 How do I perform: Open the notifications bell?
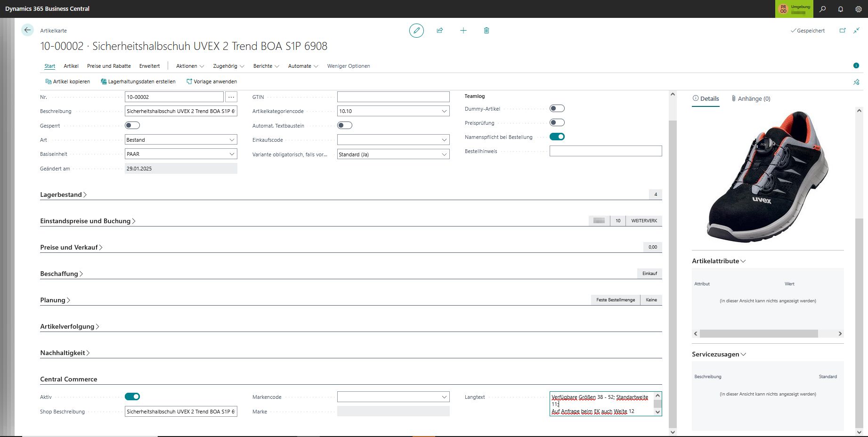[841, 9]
